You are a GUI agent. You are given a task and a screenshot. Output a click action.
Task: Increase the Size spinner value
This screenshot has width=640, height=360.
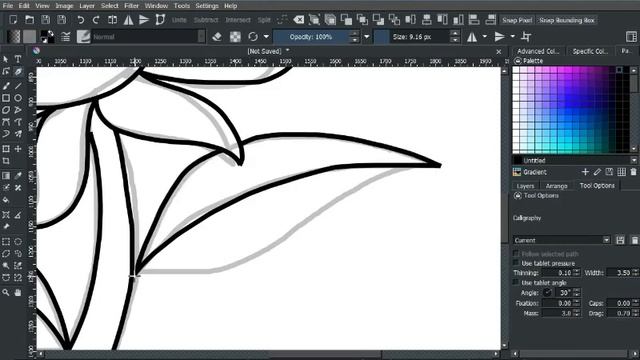pos(455,33)
